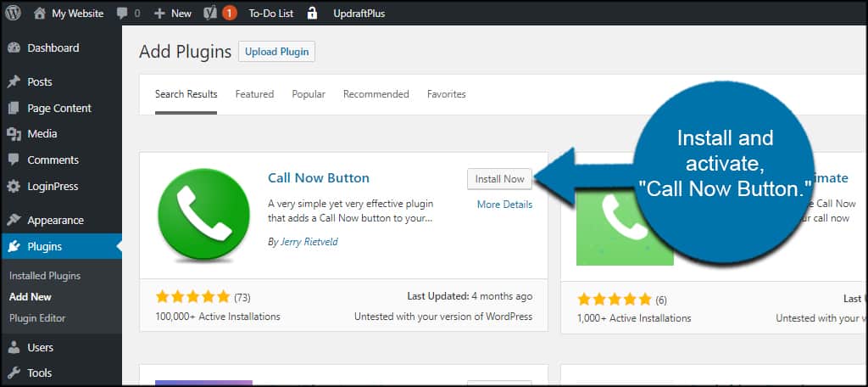868x387 pixels.
Task: Open author Jerry Rietveld link
Action: tap(309, 242)
